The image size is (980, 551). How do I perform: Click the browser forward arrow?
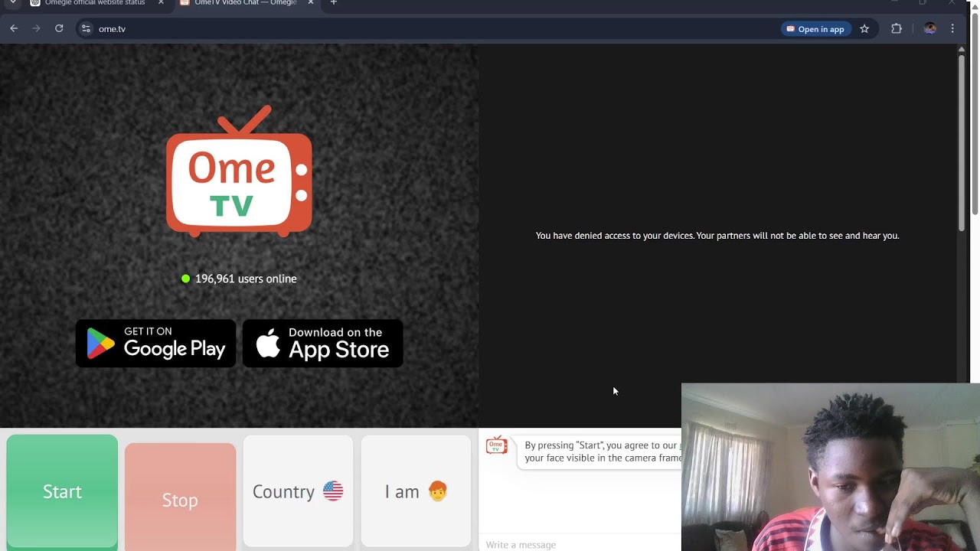click(x=36, y=28)
